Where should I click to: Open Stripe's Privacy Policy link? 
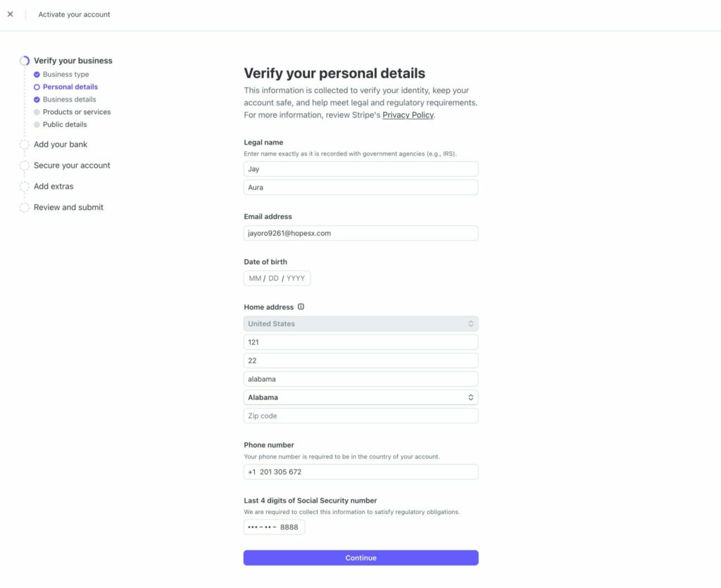click(408, 115)
